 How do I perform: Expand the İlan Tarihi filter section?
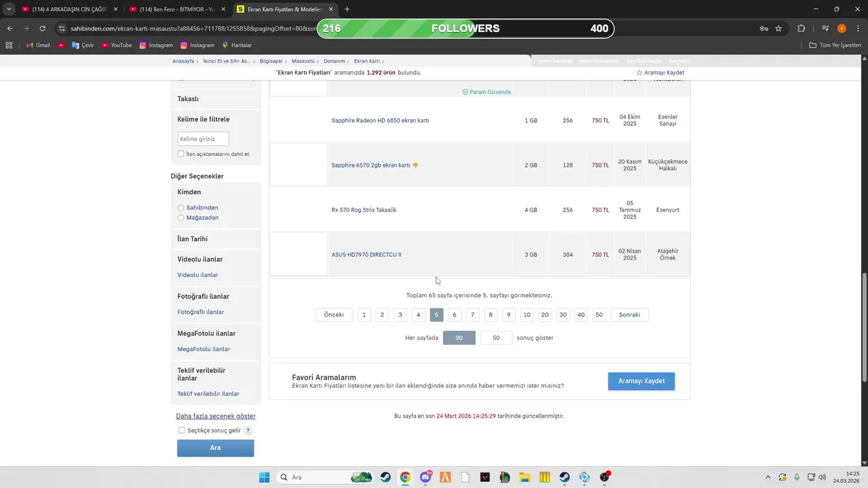[x=216, y=239]
